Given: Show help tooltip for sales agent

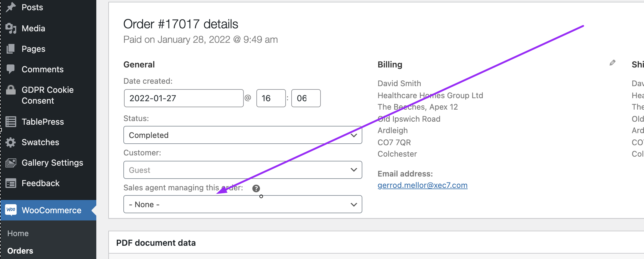Looking at the screenshot, I should click(256, 189).
